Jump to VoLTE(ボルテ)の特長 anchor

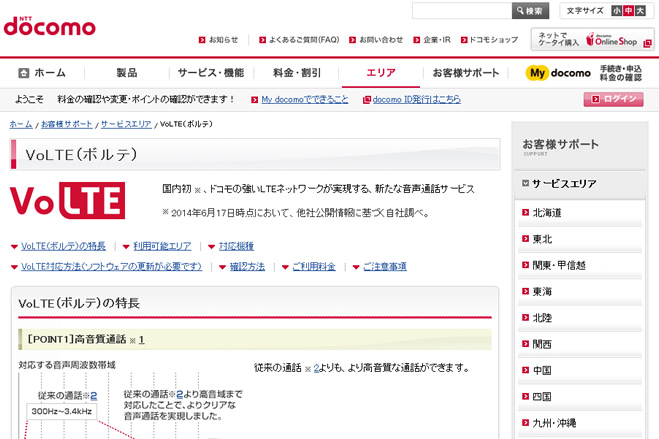(63, 246)
